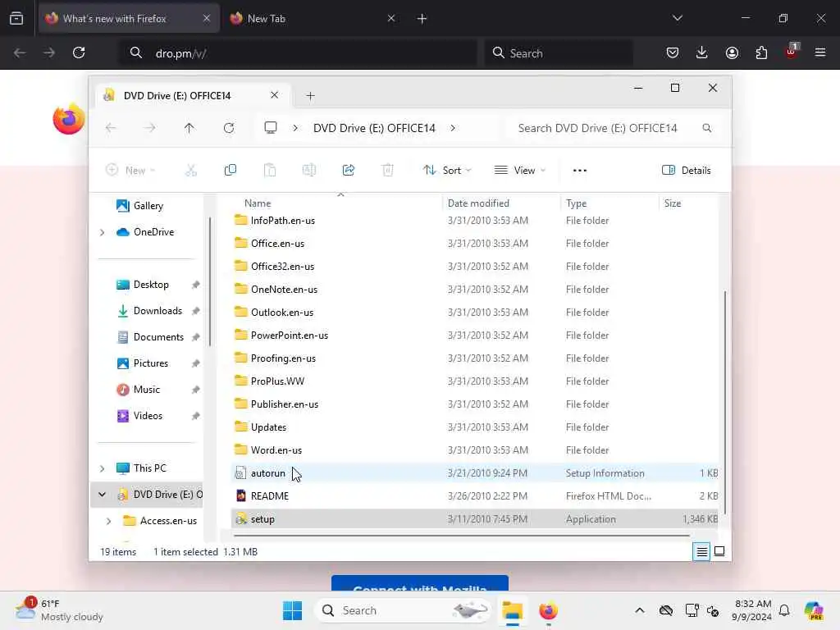Screen dimensions: 840x630
Task: Open Firefox list all tabs dropdown
Action: (x=677, y=18)
